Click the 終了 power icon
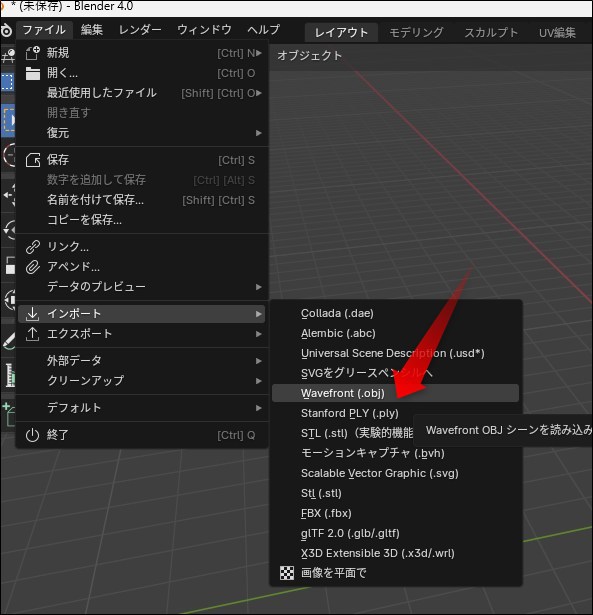Image resolution: width=593 pixels, height=615 pixels. 32,435
